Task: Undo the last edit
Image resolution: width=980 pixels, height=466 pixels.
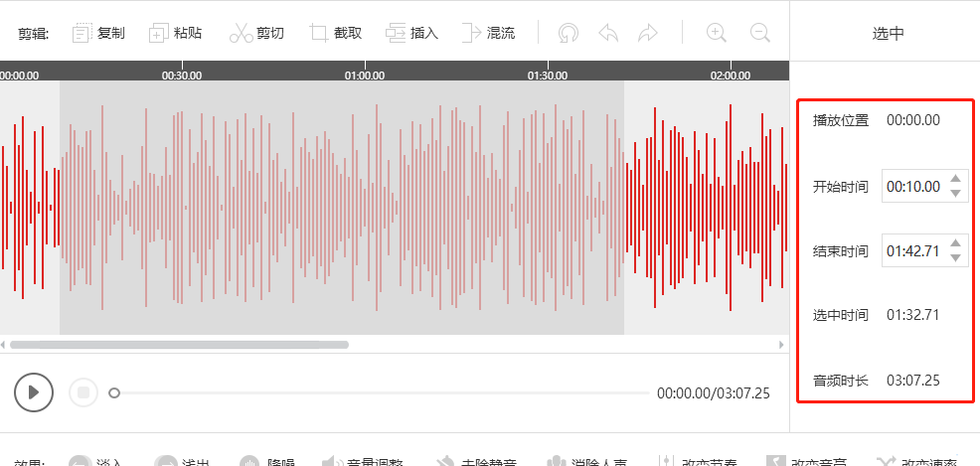Action: 608,34
